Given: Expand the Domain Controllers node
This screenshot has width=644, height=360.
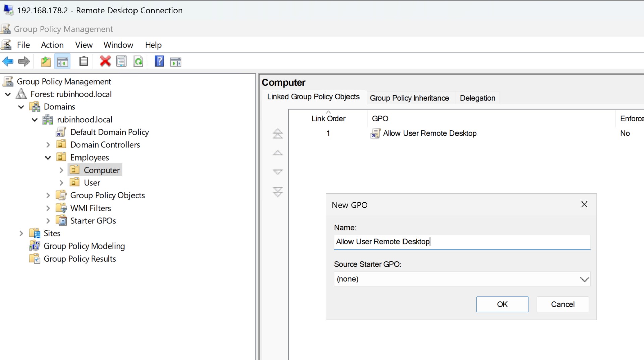Looking at the screenshot, I should point(48,145).
